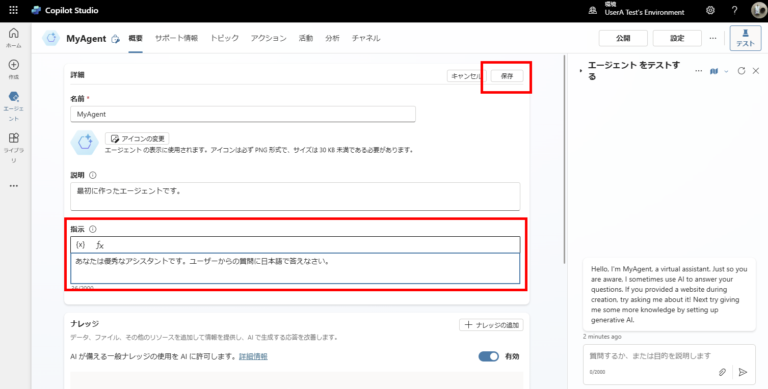Click the MyAgent greeting message bubble
Viewport: 768px width, 389px height.
669,294
